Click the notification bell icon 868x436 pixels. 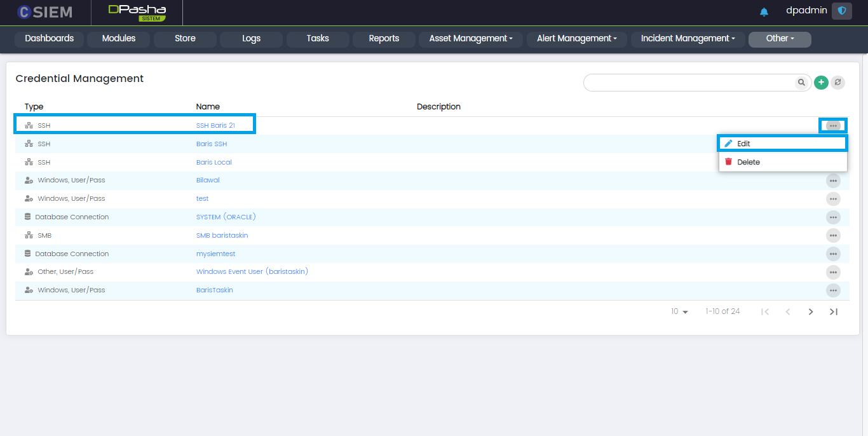click(x=764, y=12)
